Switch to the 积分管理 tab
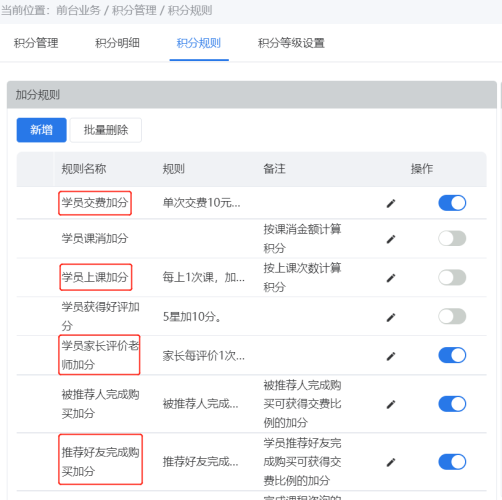The height and width of the screenshot is (500, 502). pyautogui.click(x=36, y=43)
